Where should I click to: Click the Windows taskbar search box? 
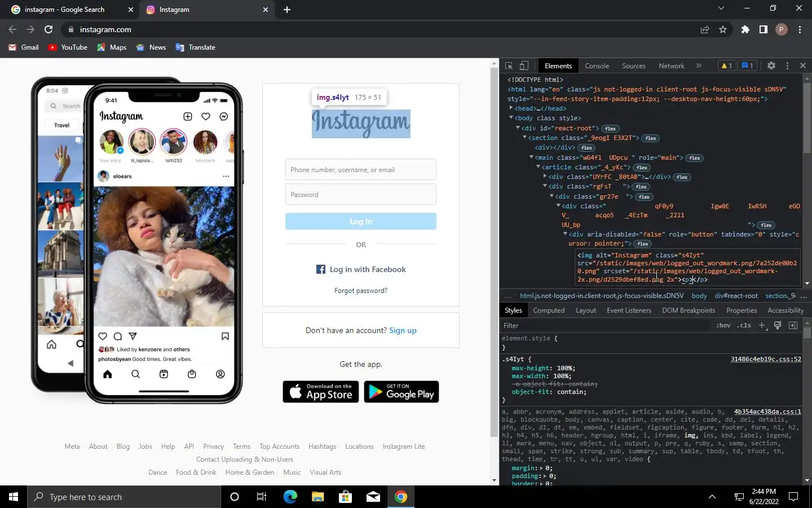pyautogui.click(x=124, y=497)
